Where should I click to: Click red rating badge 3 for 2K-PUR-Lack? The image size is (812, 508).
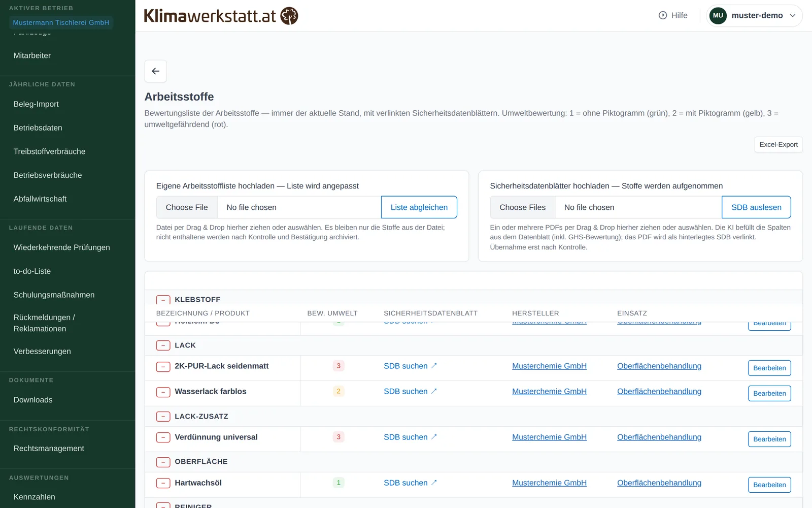tap(339, 366)
